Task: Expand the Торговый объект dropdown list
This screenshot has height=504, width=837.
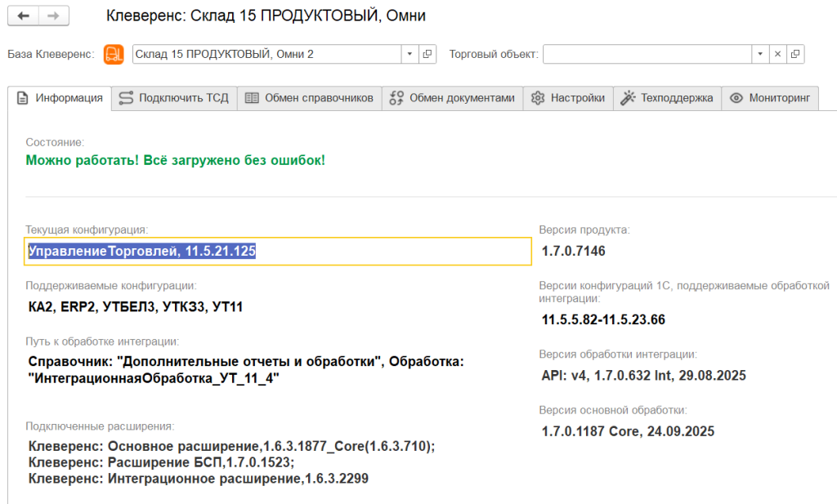Action: point(760,54)
